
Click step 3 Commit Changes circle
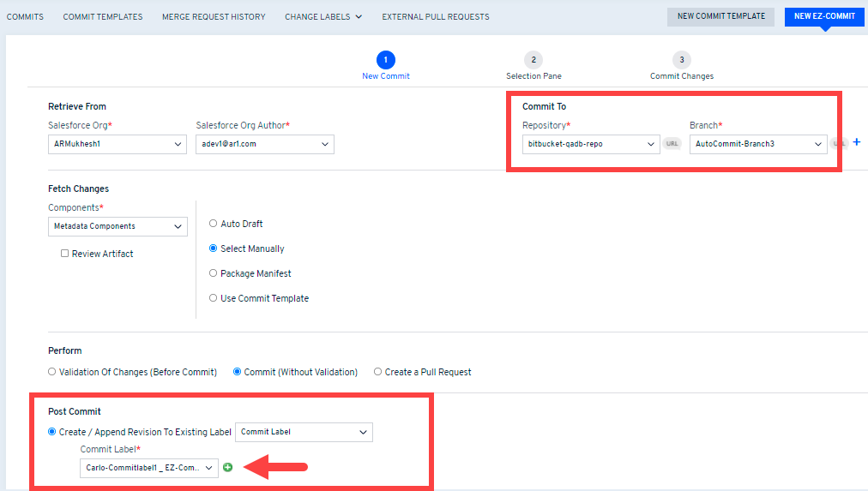click(x=681, y=60)
